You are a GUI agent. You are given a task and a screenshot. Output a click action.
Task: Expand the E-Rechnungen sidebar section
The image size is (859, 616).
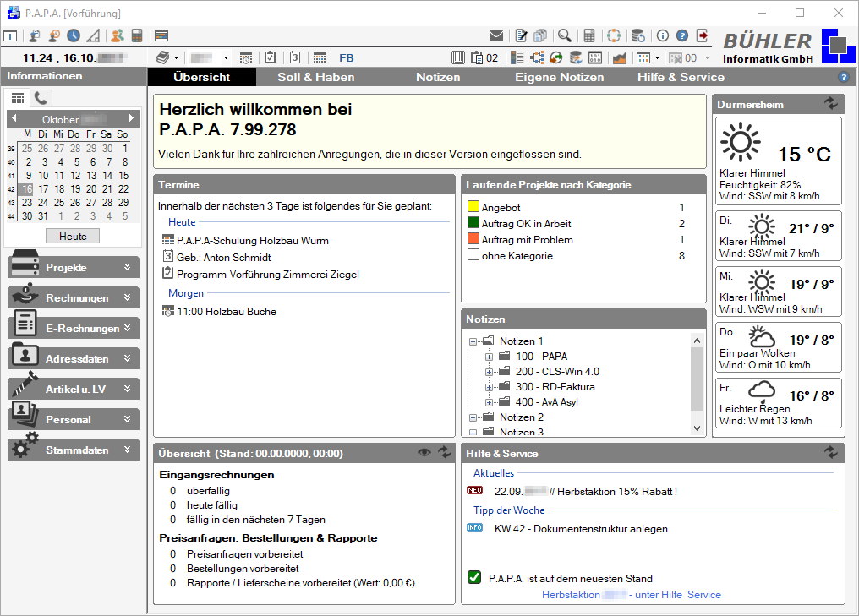click(74, 328)
